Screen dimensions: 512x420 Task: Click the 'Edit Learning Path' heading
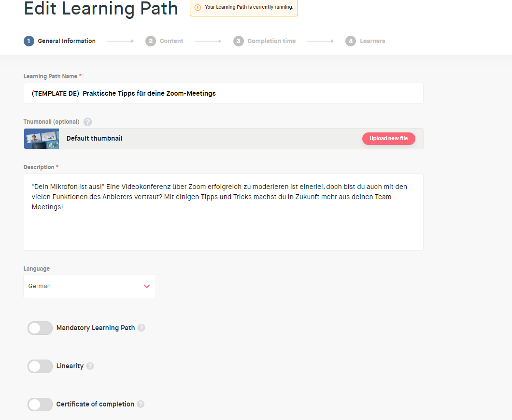[101, 9]
